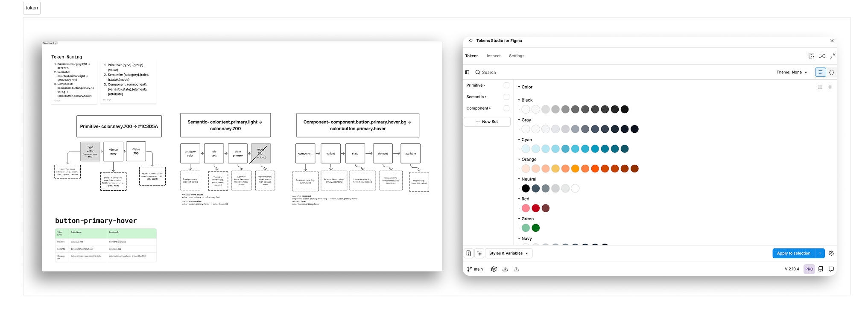Open the Styles & Variables dropdown
868x315 pixels.
(x=509, y=254)
